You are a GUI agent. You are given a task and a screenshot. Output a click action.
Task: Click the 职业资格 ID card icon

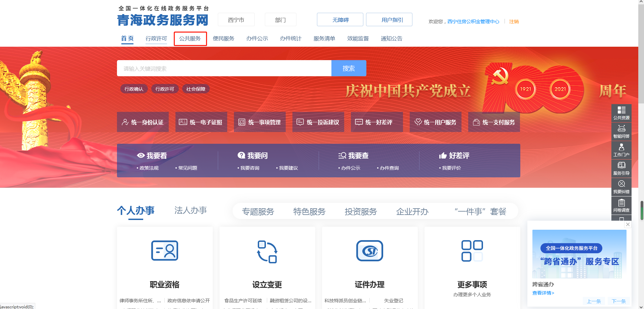[x=165, y=251]
